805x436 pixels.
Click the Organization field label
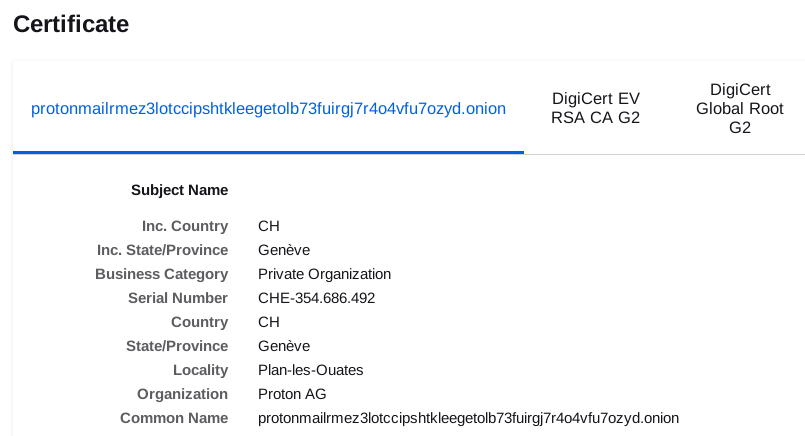tap(183, 394)
